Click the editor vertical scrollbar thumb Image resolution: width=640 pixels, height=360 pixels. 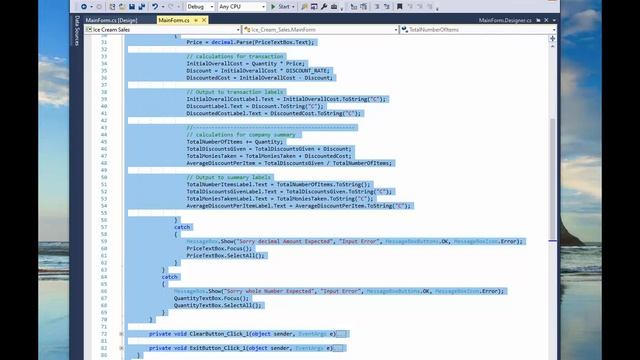point(552,179)
